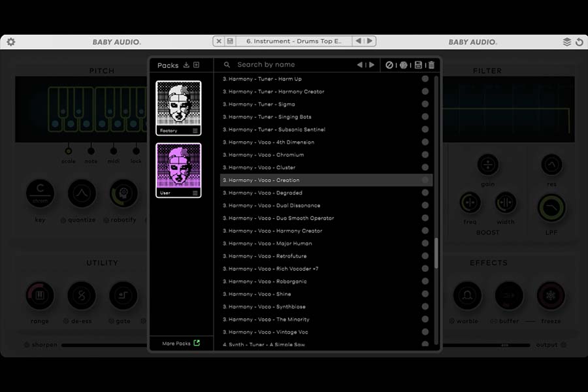This screenshot has width=588, height=392.
Task: Select preset Harmony - Voco - Chromium
Action: (326, 155)
